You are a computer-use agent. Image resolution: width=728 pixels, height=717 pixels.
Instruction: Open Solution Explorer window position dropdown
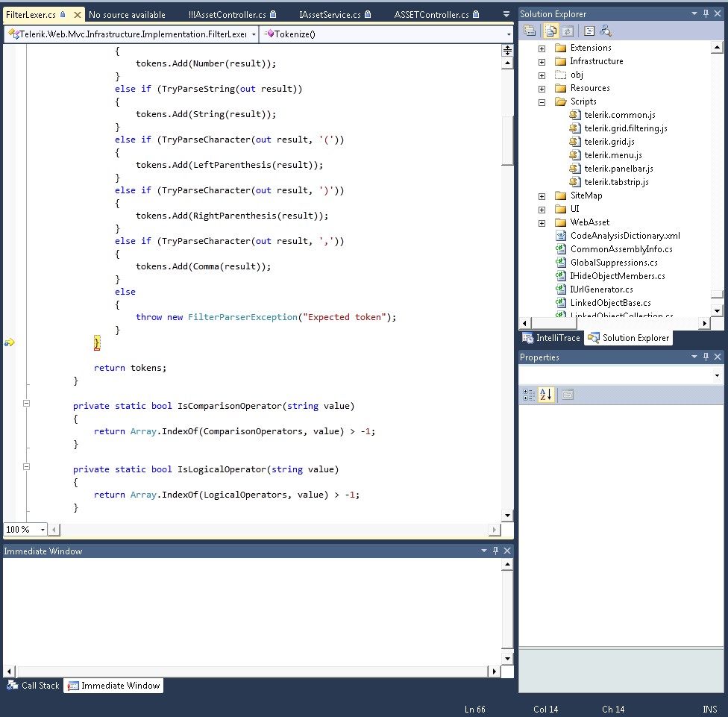[694, 13]
